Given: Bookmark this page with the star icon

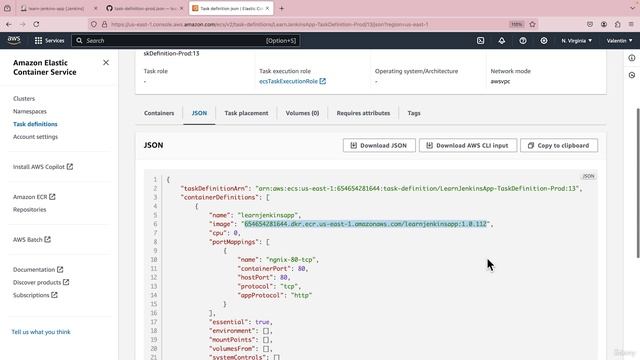Looking at the screenshot, I should coord(532,24).
